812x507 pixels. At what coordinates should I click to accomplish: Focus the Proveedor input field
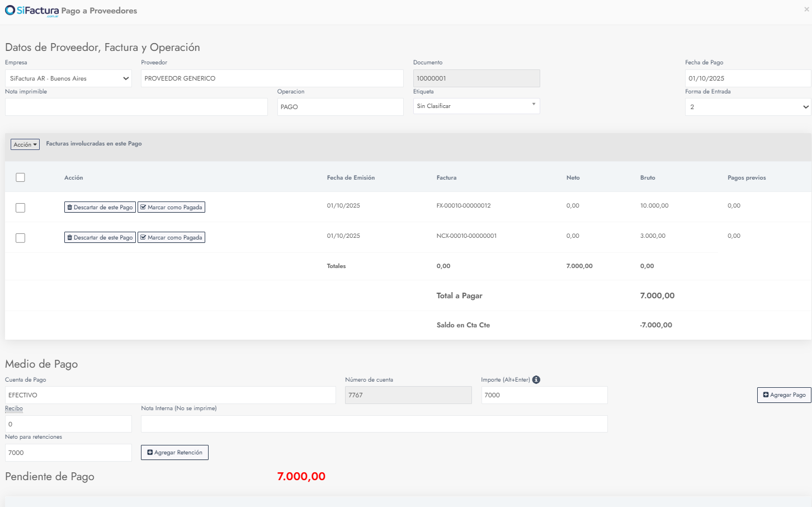point(272,78)
